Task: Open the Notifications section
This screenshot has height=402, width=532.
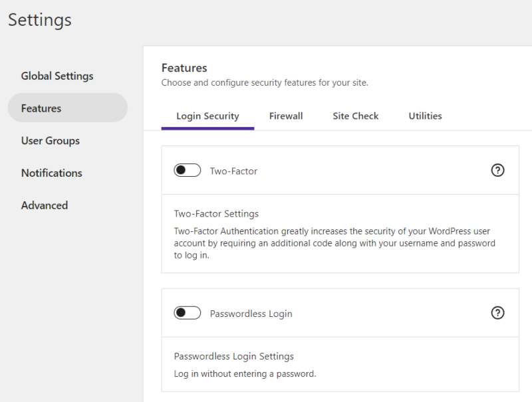Action: coord(51,173)
